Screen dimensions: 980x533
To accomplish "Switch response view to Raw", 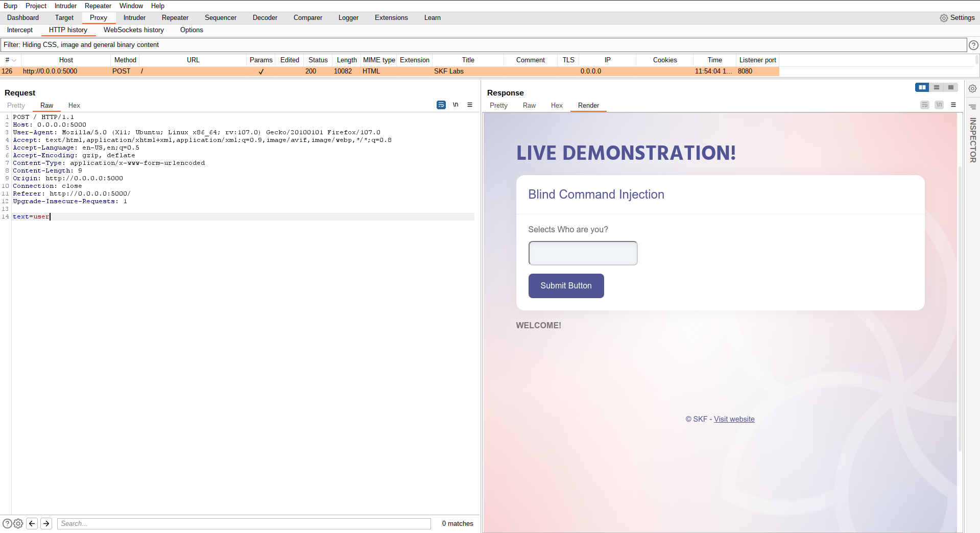I will (x=529, y=106).
